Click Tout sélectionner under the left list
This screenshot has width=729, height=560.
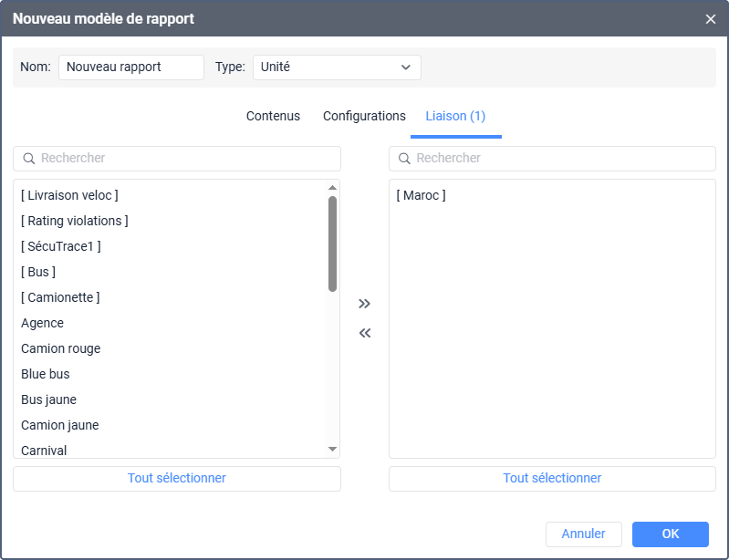click(x=177, y=479)
